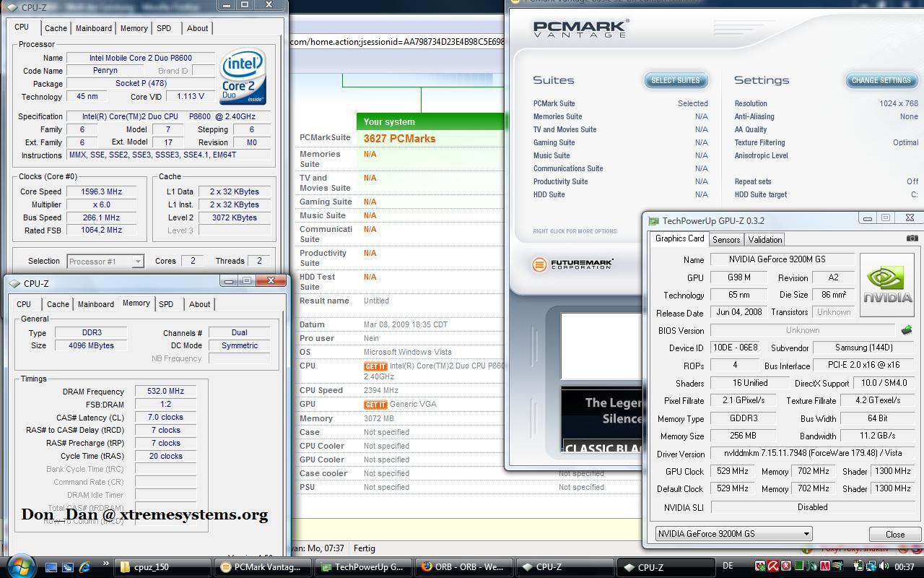Click the Avira red umbrella tray icon
The height and width of the screenshot is (578, 924).
pyautogui.click(x=773, y=566)
